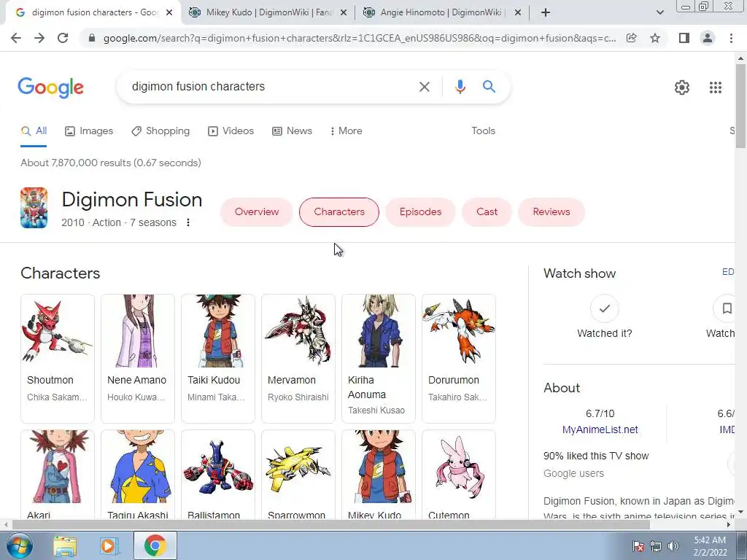Open the new tab plus button
The image size is (747, 560).
546,12
